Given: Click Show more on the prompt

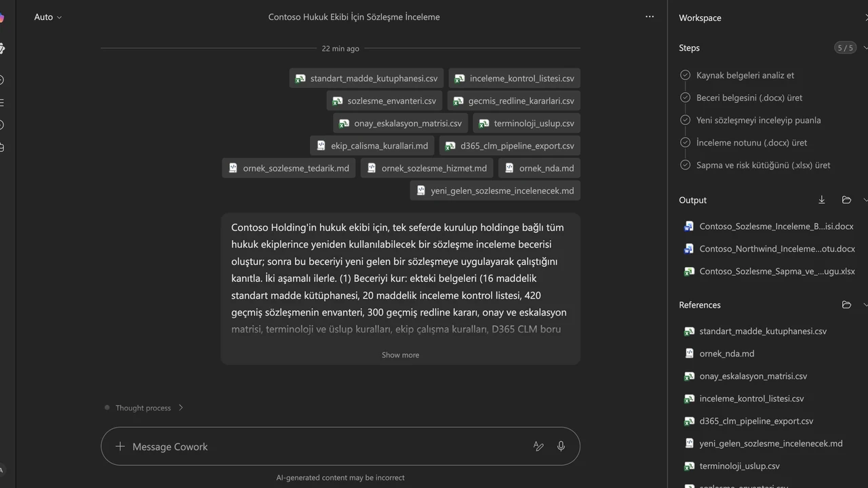Looking at the screenshot, I should point(400,354).
